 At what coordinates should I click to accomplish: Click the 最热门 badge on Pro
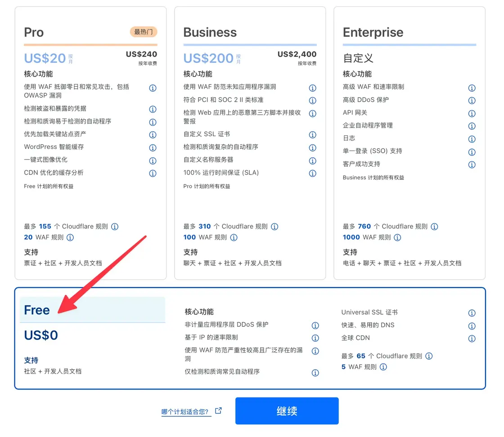pos(144,32)
